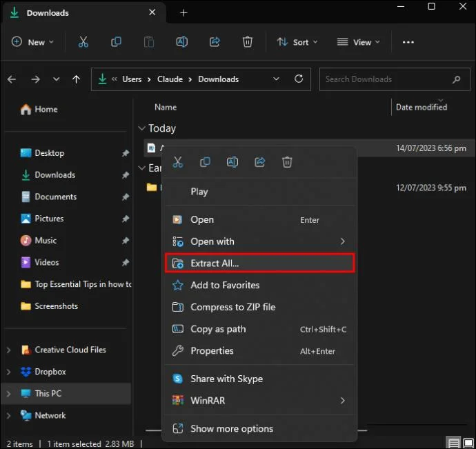Open the Open with submenu
Screen dimensions: 476x449
coord(260,241)
